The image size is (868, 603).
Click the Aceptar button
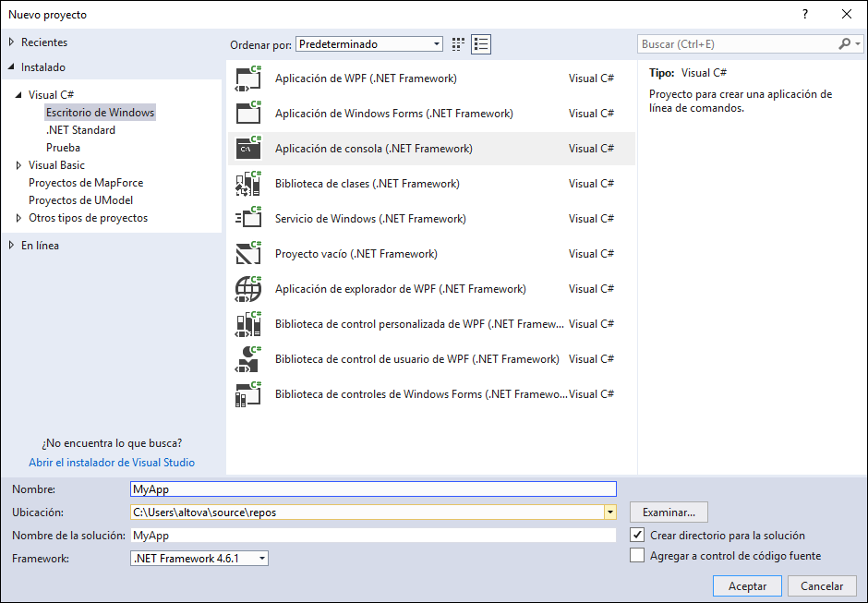tap(747, 586)
